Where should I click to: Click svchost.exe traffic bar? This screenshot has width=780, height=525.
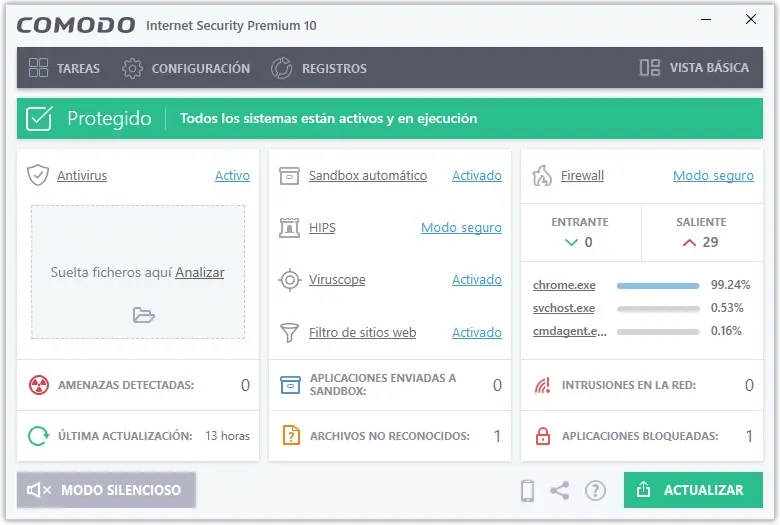(x=658, y=309)
